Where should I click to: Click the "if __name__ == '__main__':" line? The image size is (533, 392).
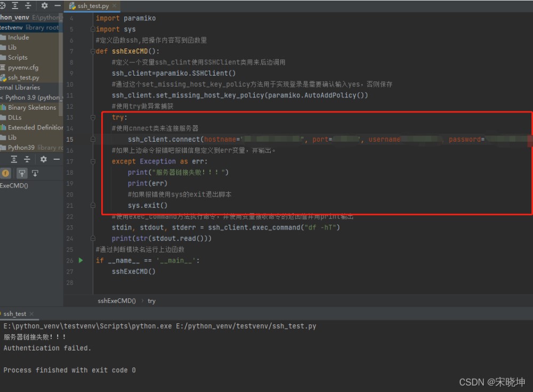tap(148, 260)
